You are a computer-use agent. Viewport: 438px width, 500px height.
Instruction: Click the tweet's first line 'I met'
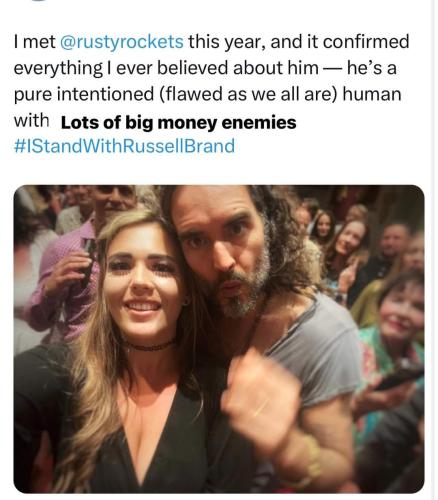coord(35,42)
